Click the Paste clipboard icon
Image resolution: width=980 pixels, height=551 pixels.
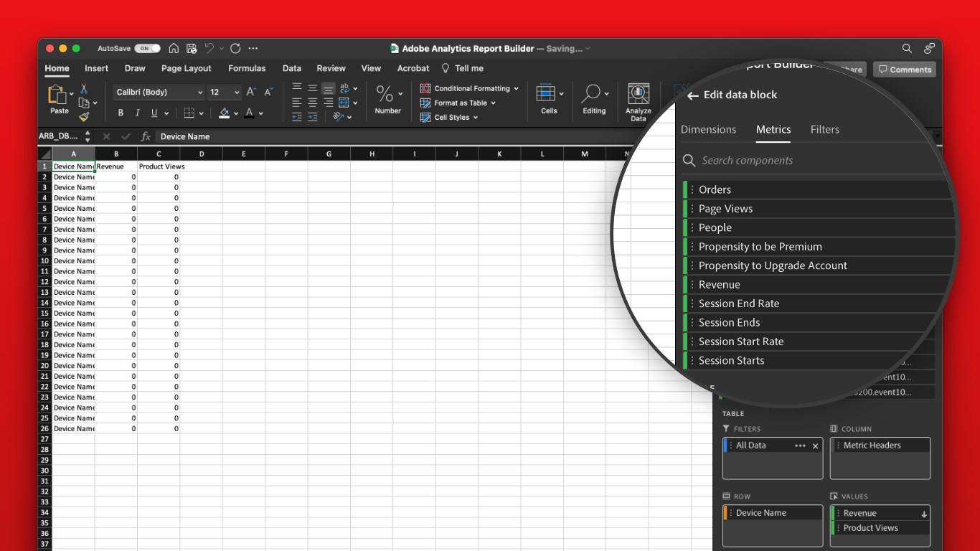point(57,95)
